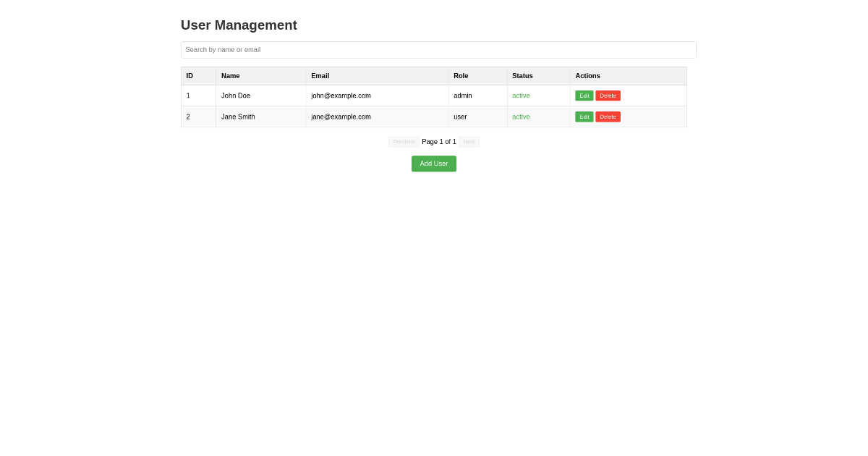Delete the user John Doe
The width and height of the screenshot is (868, 456).
608,96
